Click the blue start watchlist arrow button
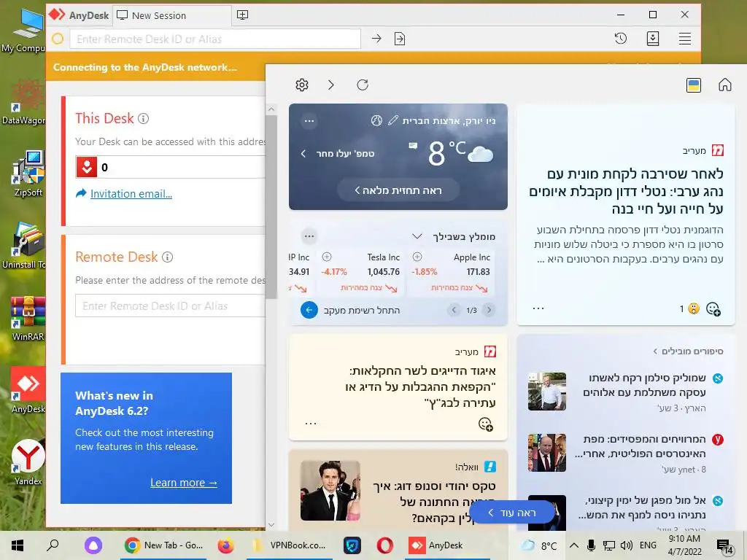 pos(309,310)
